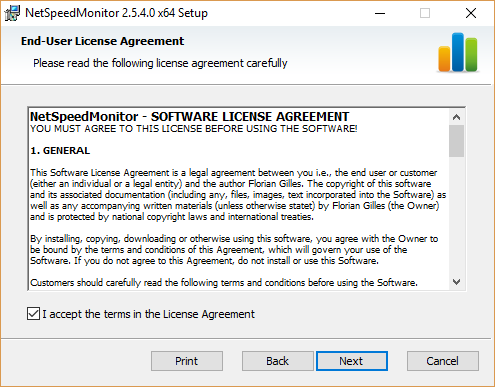Click the 'I accept the terms' label text

coord(148,314)
